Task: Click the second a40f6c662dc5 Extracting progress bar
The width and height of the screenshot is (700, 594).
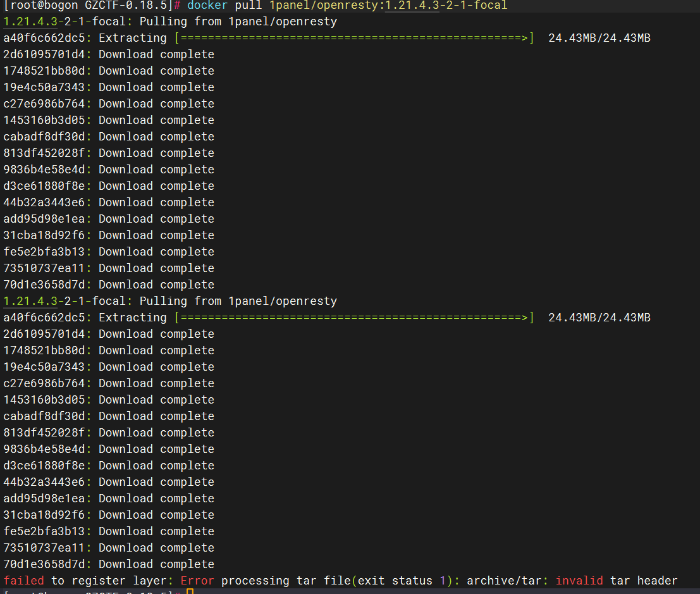Action: 355,318
